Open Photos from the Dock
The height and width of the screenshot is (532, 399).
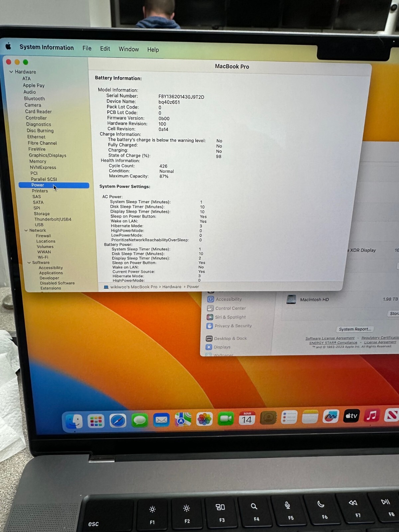[x=204, y=419]
